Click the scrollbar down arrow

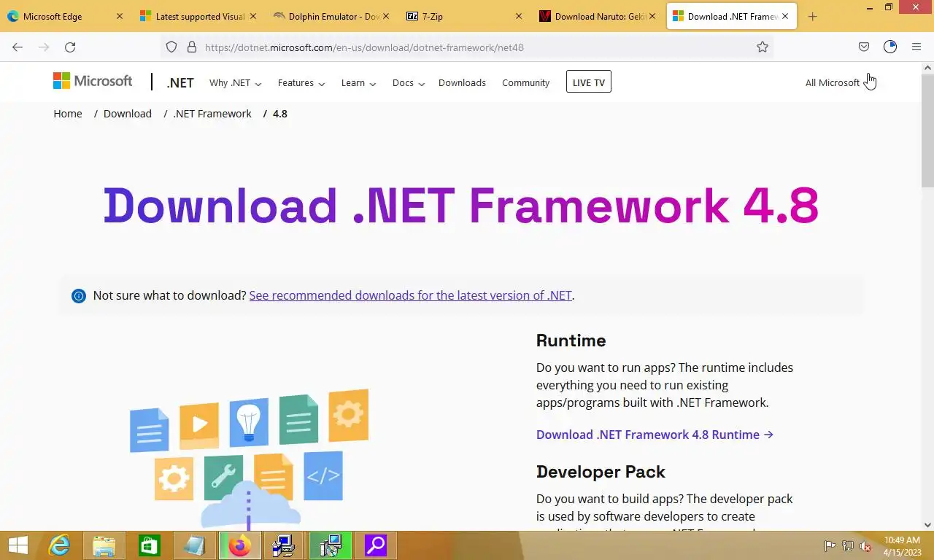tap(927, 524)
